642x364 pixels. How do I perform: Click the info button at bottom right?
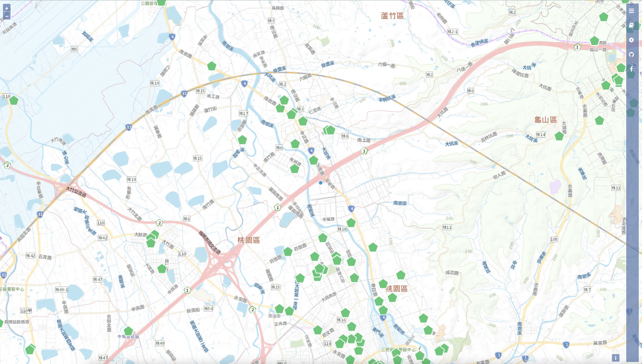pyautogui.click(x=615, y=358)
